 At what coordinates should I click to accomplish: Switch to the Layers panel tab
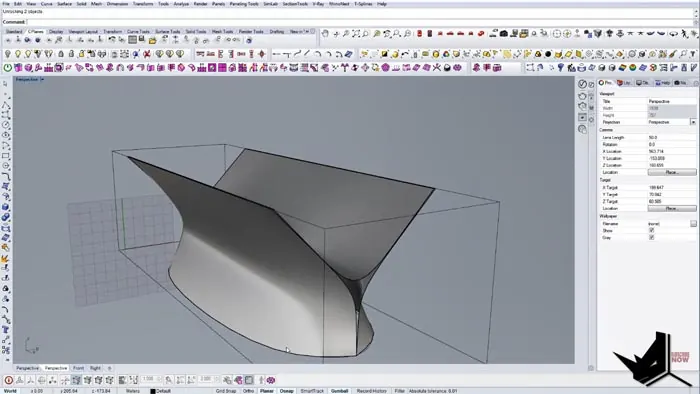(x=624, y=83)
